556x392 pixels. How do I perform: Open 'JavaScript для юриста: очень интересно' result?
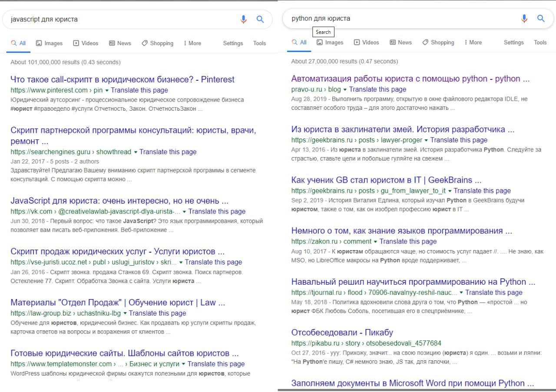pos(119,201)
